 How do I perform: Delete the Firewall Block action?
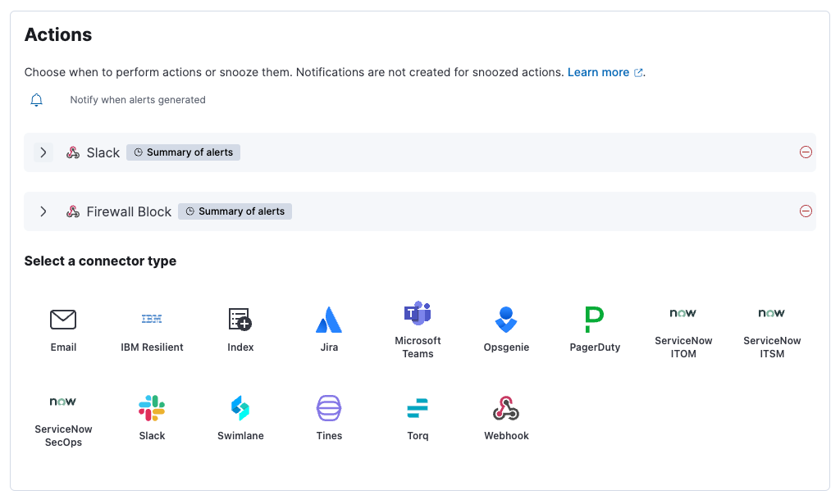point(806,211)
